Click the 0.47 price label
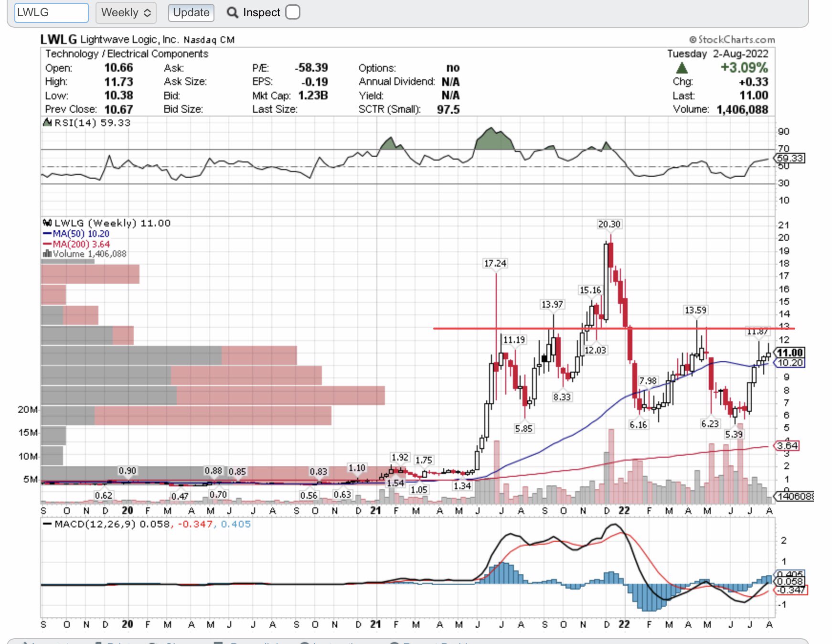This screenshot has height=644, width=832. (180, 496)
